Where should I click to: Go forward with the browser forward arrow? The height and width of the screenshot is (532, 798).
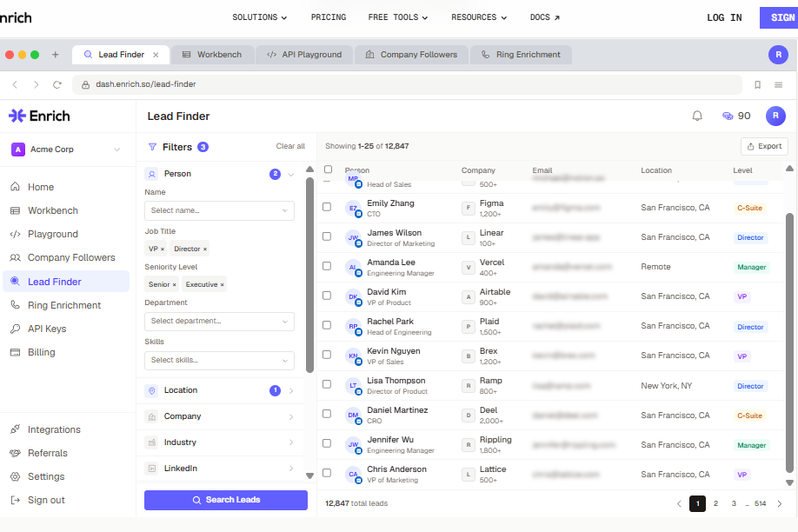37,84
